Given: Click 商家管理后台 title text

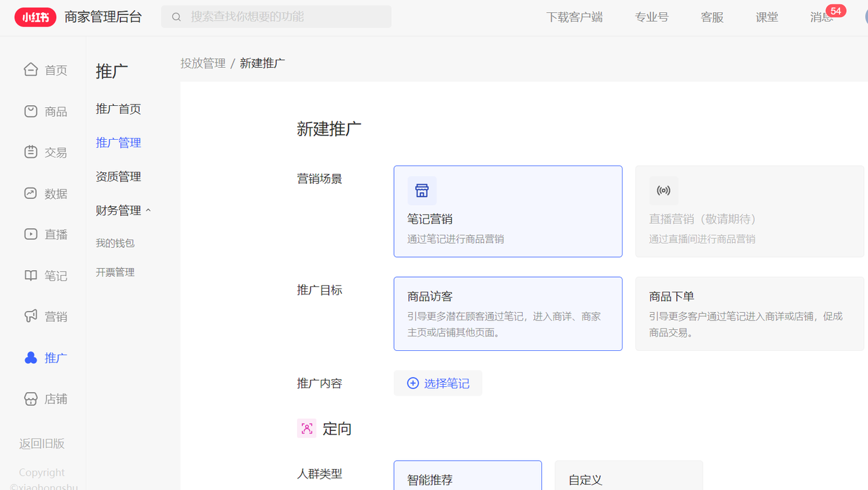Looking at the screenshot, I should [x=103, y=17].
